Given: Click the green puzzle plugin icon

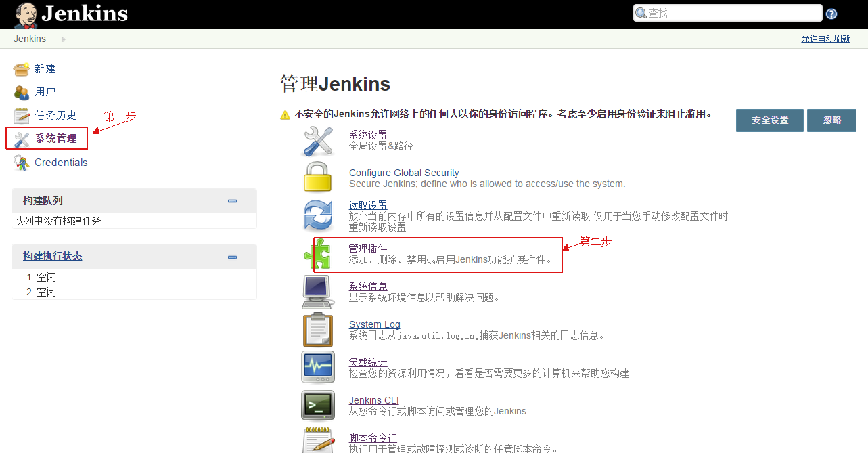Looking at the screenshot, I should click(x=317, y=254).
